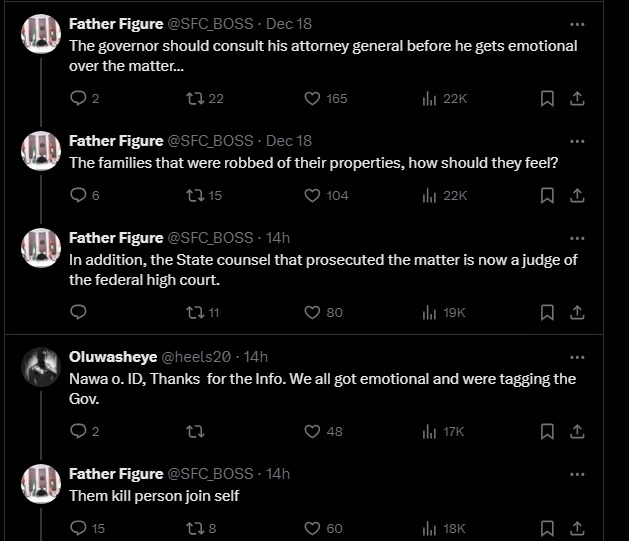Open the Dec 18 timestamp on first tweet
Viewport: 629px width, 541px height.
(x=289, y=24)
